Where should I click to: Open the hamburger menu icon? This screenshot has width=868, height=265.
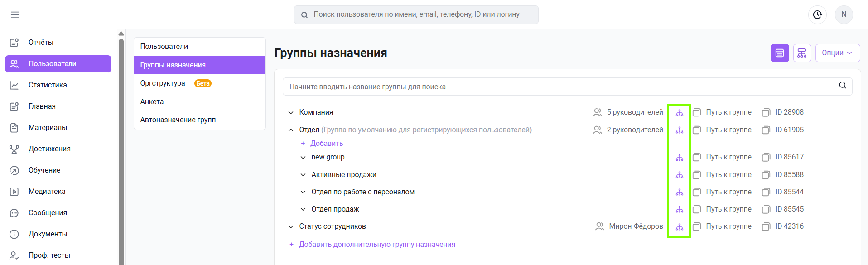tap(15, 14)
